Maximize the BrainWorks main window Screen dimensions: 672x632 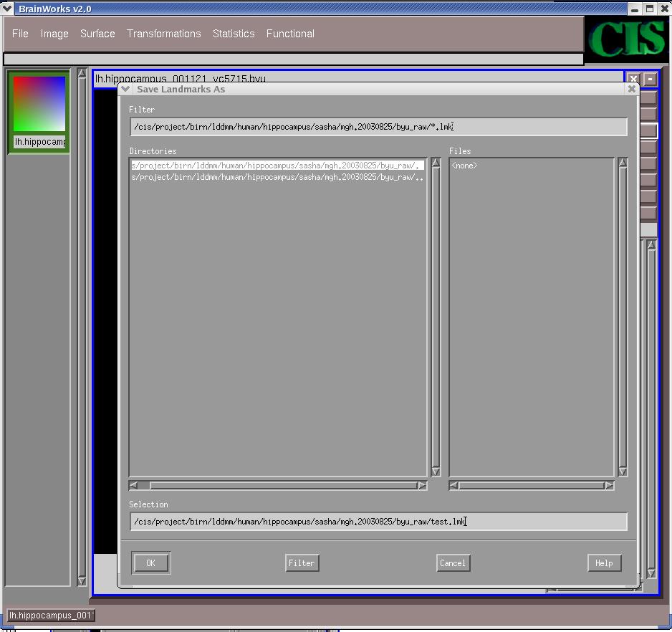pyautogui.click(x=650, y=9)
